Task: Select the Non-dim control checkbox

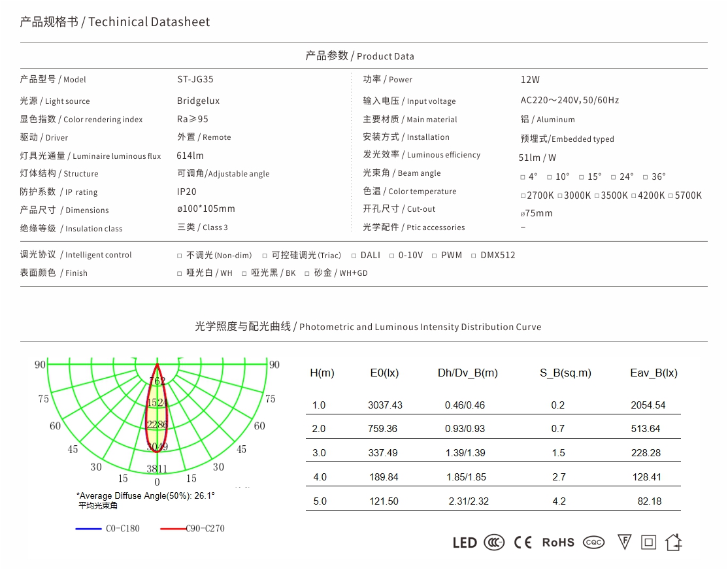Action: click(x=180, y=256)
